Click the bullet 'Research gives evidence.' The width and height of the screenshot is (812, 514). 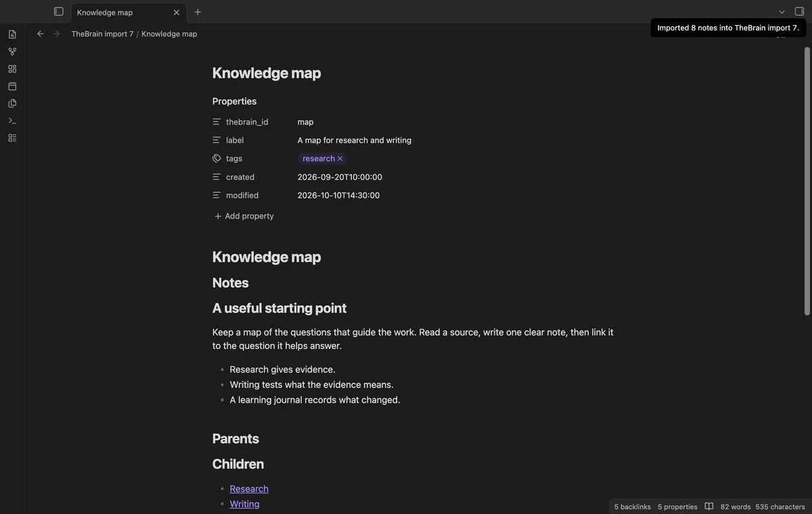pos(282,369)
